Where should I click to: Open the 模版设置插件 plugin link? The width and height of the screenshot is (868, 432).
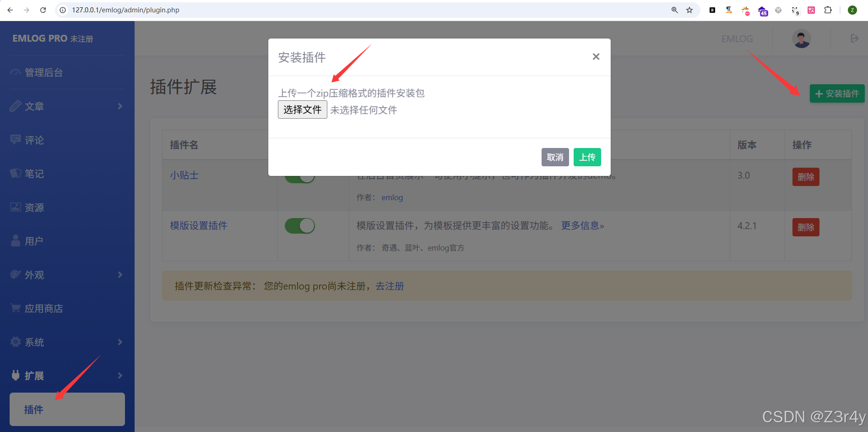(199, 226)
